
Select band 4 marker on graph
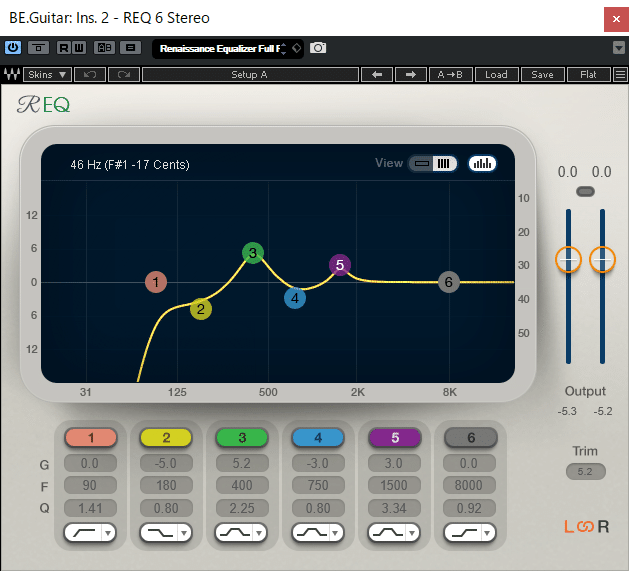click(295, 298)
